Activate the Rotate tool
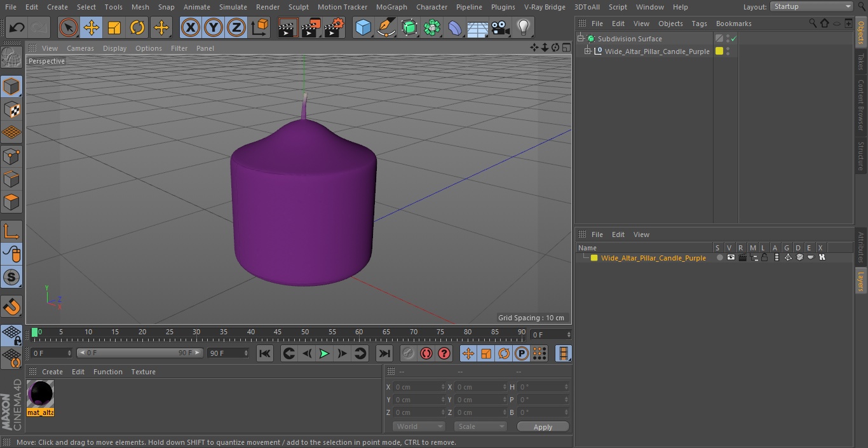 click(137, 27)
